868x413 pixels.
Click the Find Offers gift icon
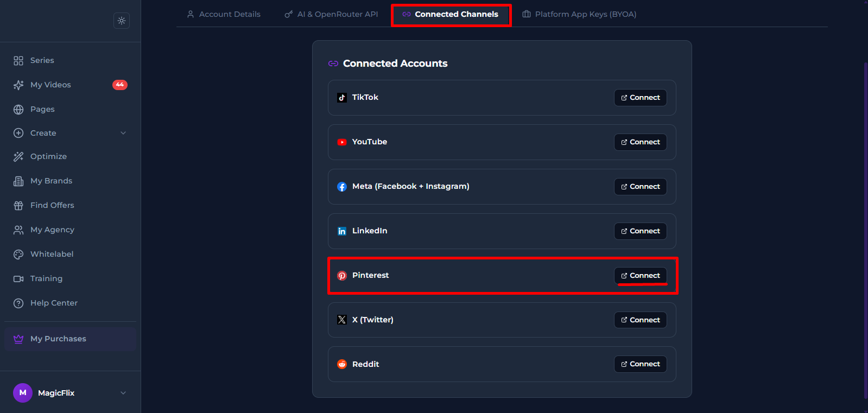[18, 205]
